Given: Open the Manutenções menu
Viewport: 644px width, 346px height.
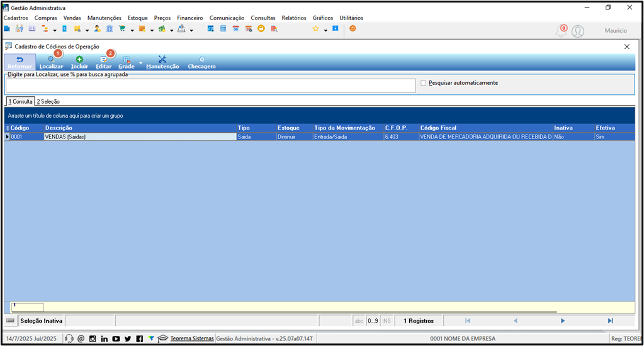Looking at the screenshot, I should [x=105, y=18].
